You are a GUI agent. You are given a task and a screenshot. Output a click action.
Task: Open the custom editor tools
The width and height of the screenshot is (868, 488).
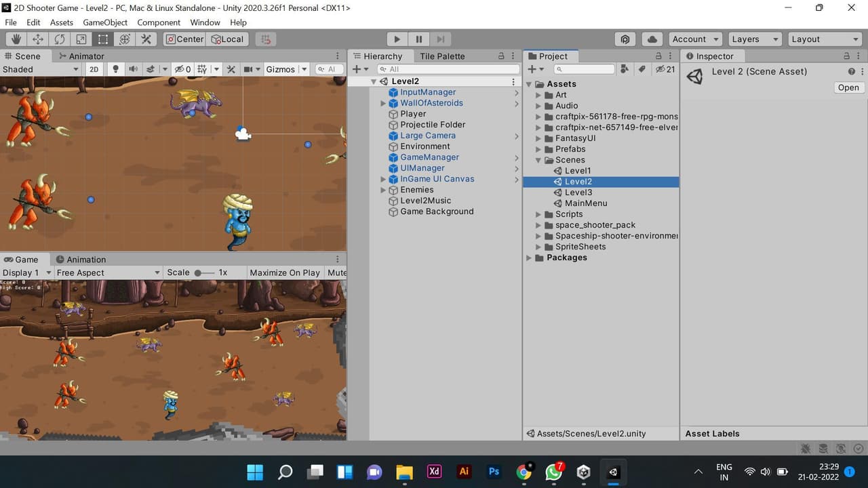[146, 39]
